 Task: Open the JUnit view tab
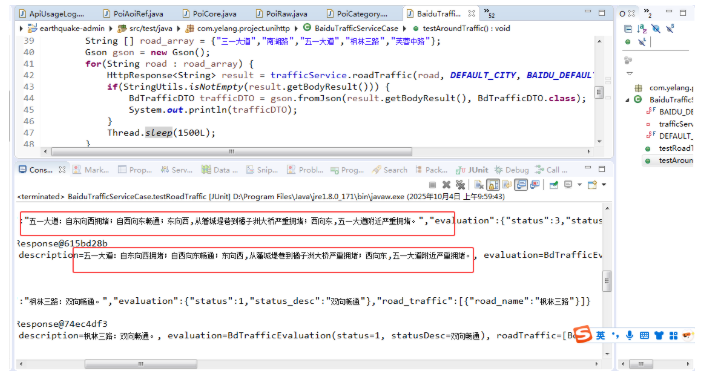(472, 170)
